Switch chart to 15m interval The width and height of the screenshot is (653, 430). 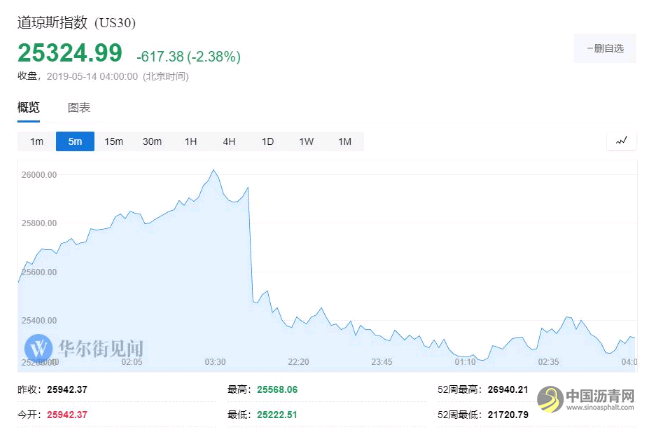pos(114,142)
